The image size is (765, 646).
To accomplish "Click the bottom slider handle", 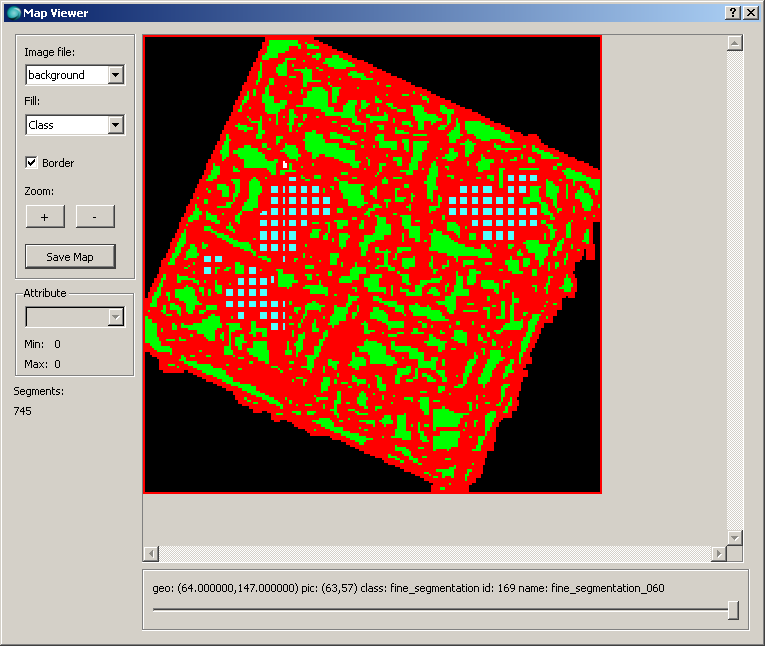I will pyautogui.click(x=733, y=610).
